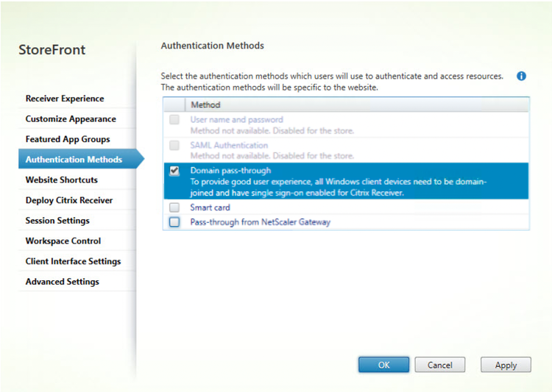Image resolution: width=552 pixels, height=392 pixels.
Task: Select the Authentication Methods sidebar item
Action: coord(81,159)
